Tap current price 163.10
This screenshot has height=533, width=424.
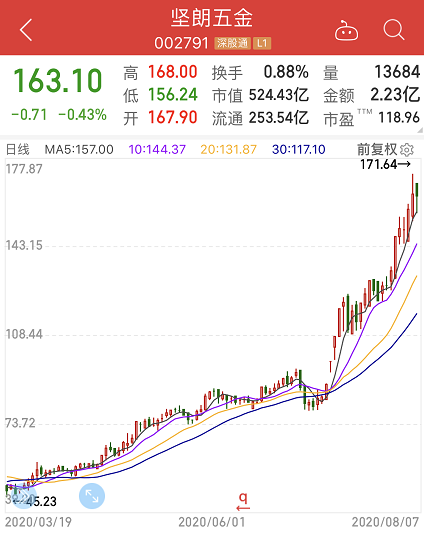click(57, 81)
